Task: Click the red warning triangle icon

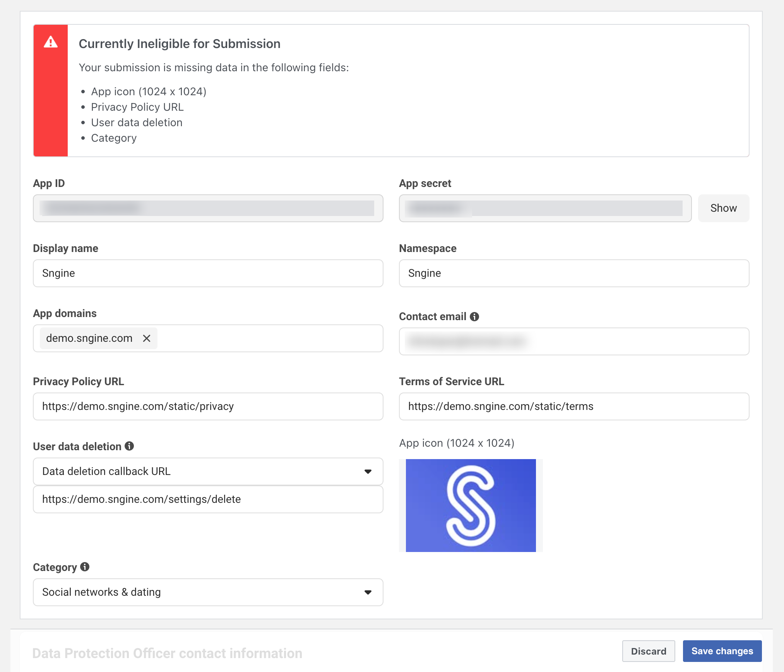Action: tap(51, 42)
